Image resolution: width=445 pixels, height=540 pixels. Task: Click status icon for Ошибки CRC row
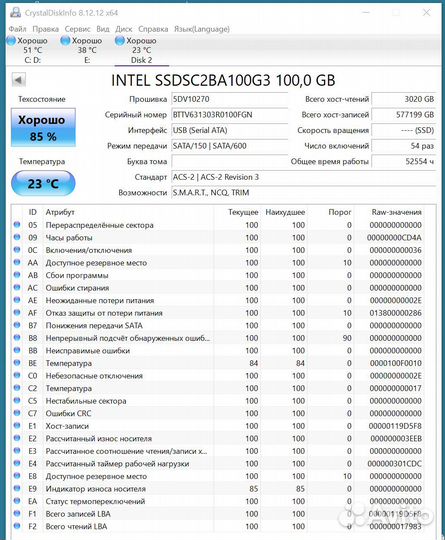[17, 413]
